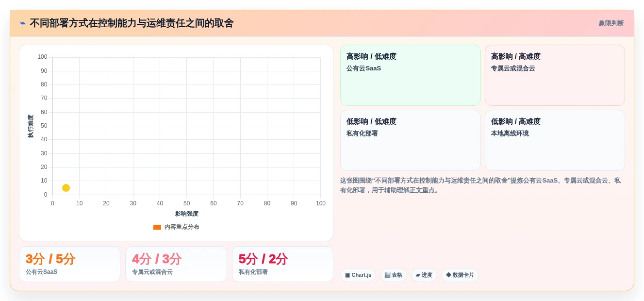Click 专属云或混合云 label under 4分 / 3分
The height and width of the screenshot is (301, 644).
click(x=152, y=272)
